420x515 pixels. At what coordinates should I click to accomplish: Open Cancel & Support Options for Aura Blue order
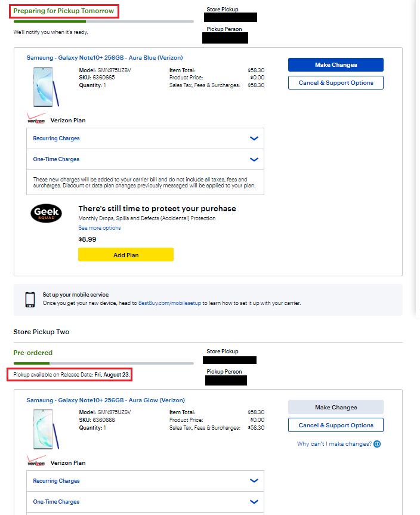(336, 83)
